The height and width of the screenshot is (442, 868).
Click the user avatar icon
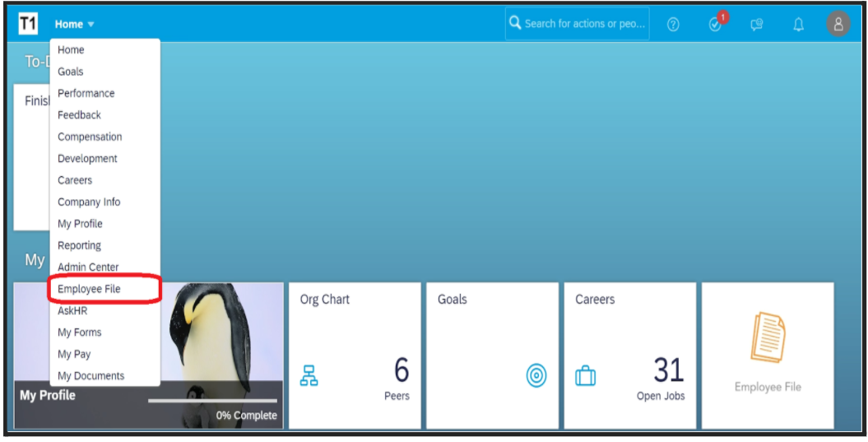coord(838,24)
